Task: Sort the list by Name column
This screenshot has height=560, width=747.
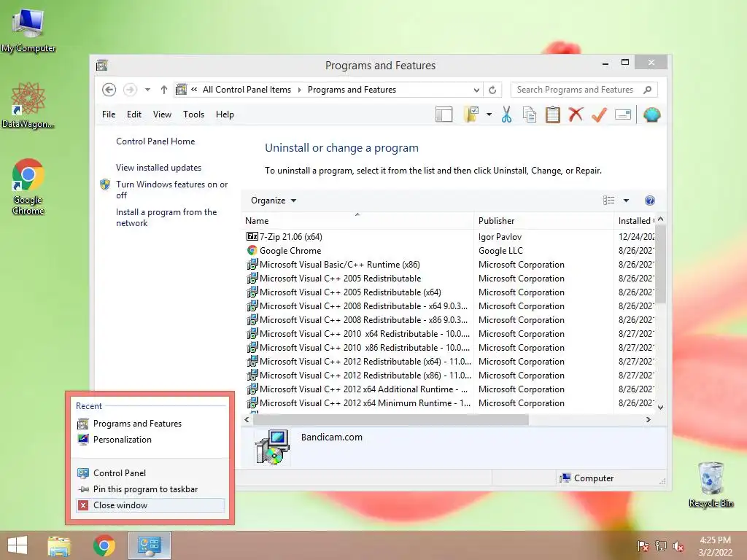Action: pyautogui.click(x=357, y=220)
